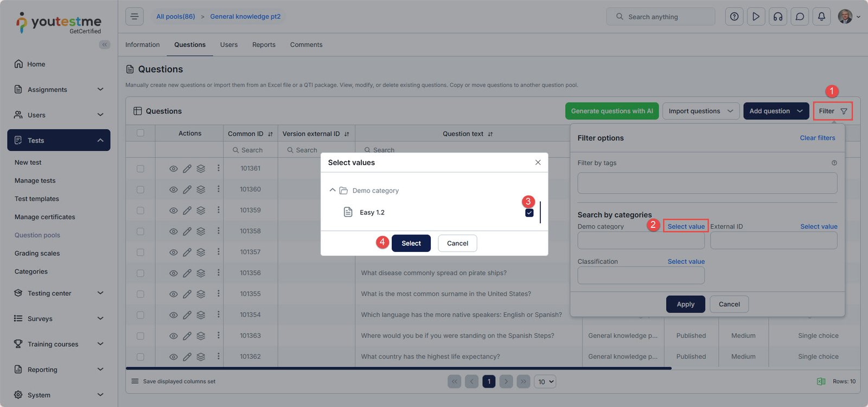Edit question 101362 with pencil icon
The height and width of the screenshot is (407, 868).
[x=187, y=357]
